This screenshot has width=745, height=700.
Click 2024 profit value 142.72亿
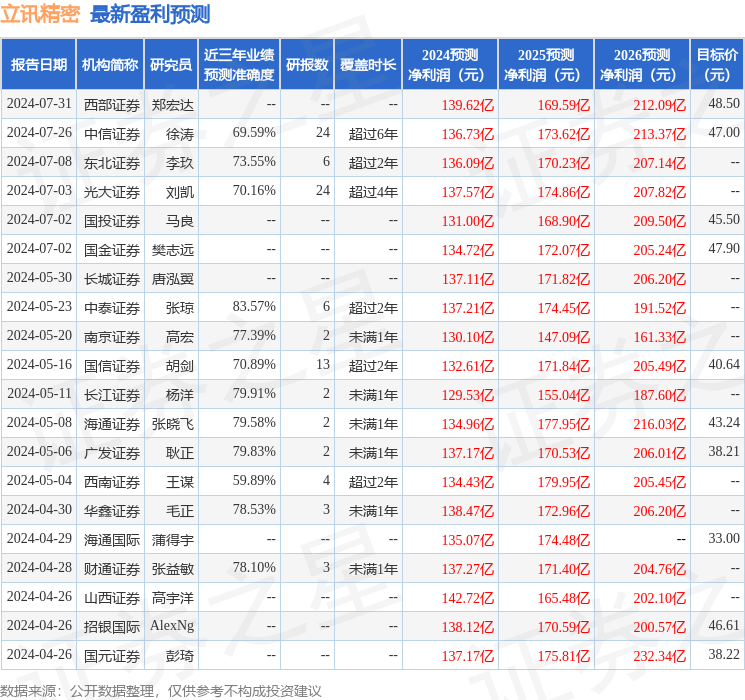468,597
